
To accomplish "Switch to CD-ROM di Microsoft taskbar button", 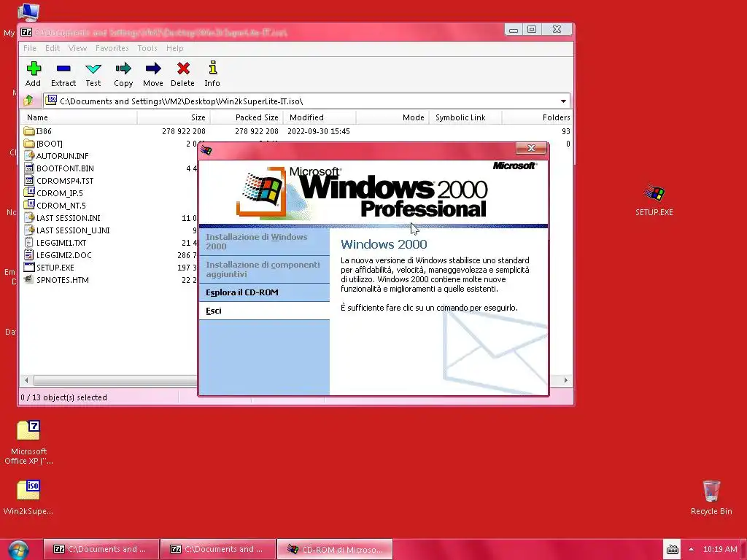I will [x=334, y=549].
